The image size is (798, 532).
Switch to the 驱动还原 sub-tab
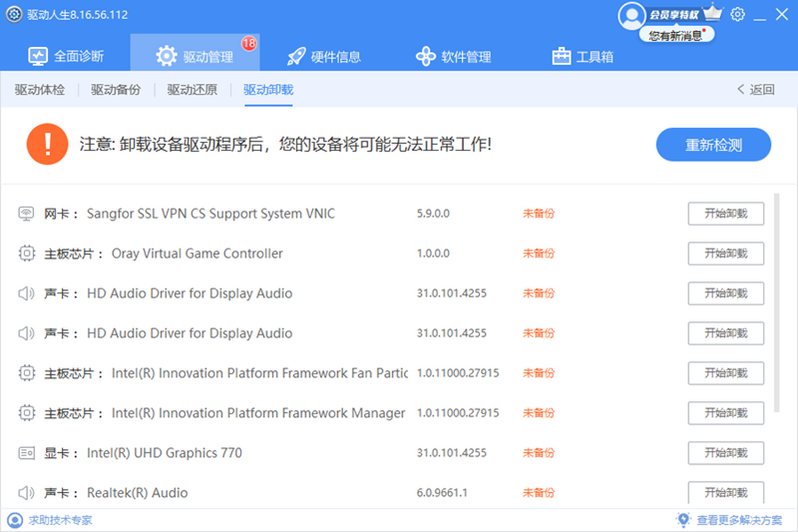pyautogui.click(x=192, y=90)
